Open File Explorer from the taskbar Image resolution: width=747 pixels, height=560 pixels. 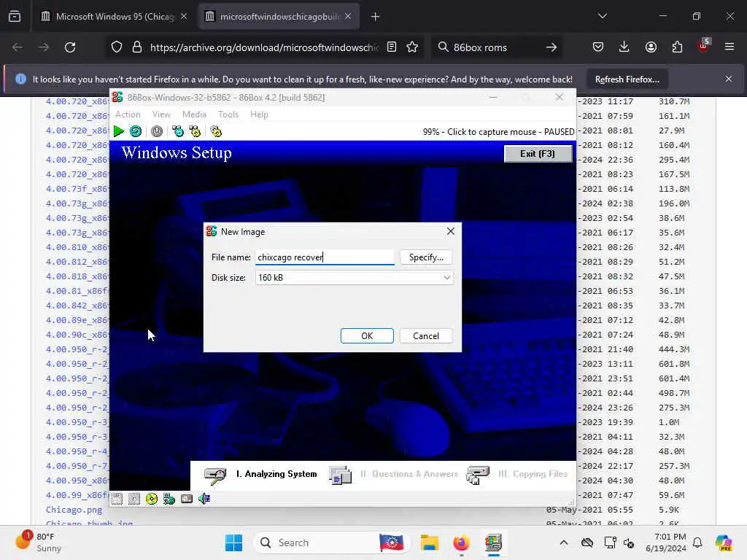pos(429,542)
